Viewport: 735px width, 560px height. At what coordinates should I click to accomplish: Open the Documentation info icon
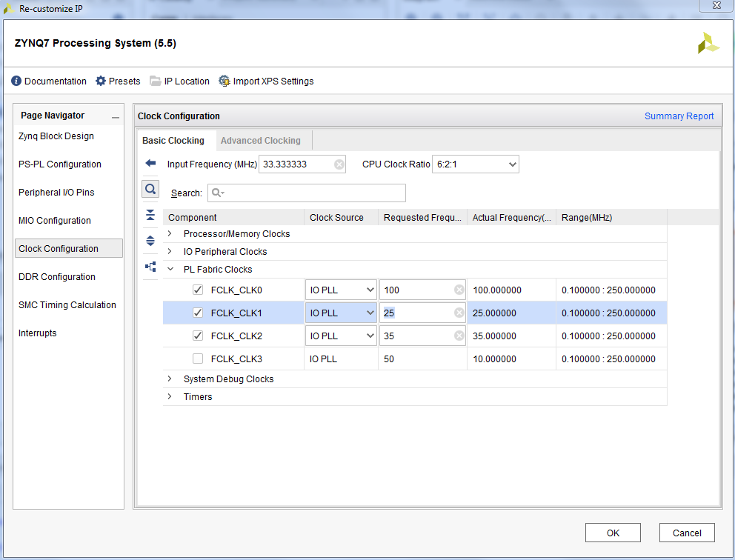pos(16,81)
